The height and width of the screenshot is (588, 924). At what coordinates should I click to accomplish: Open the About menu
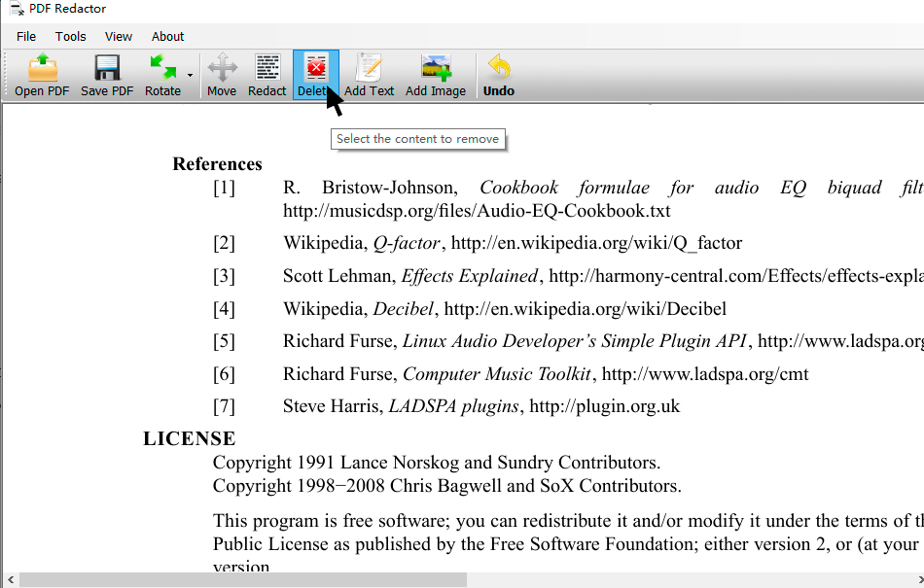coord(167,37)
